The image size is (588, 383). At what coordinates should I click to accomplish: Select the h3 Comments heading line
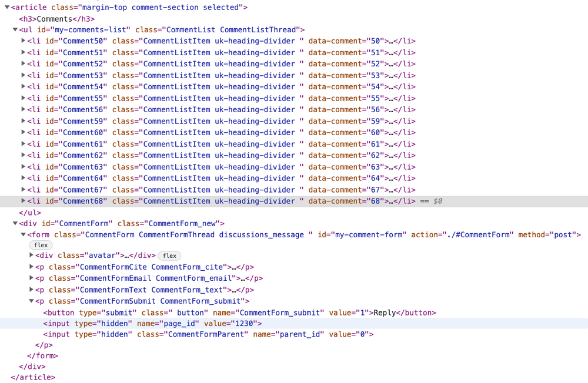coord(56,19)
